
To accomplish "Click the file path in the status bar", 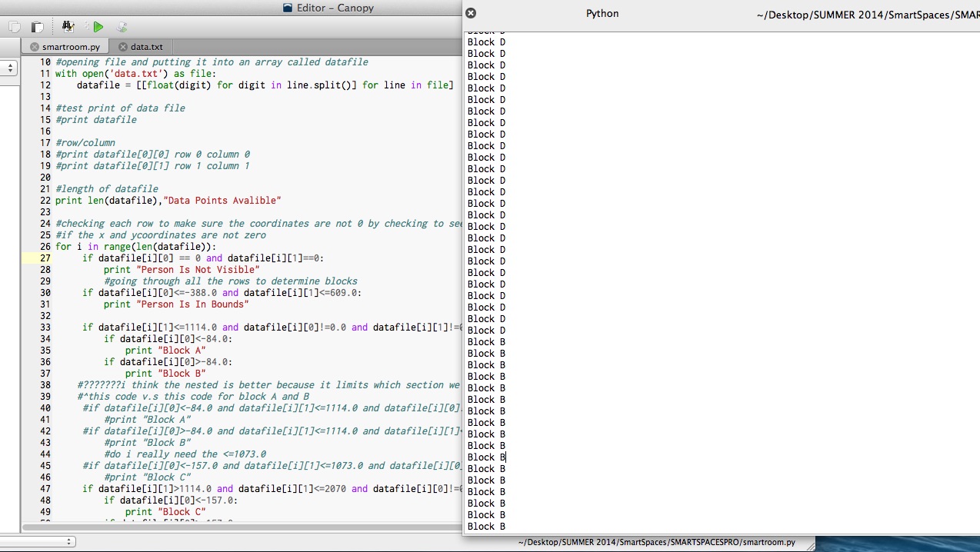I will point(656,542).
